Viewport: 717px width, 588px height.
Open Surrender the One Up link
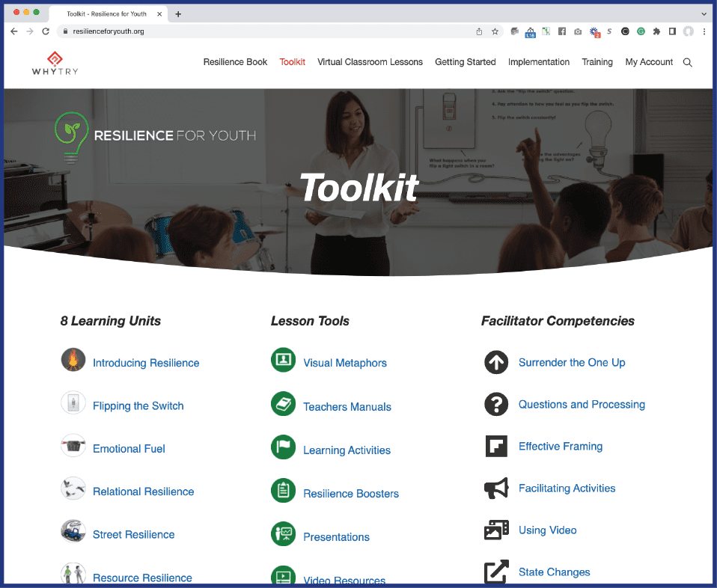point(572,363)
